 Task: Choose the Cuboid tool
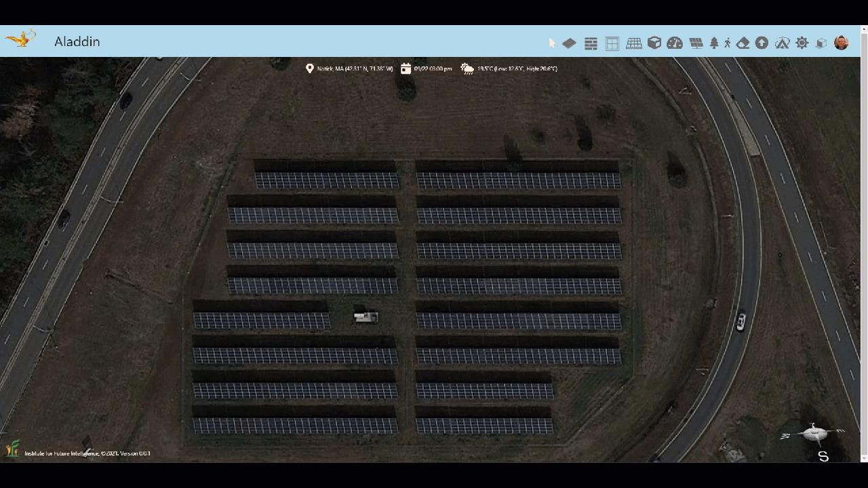pyautogui.click(x=654, y=43)
